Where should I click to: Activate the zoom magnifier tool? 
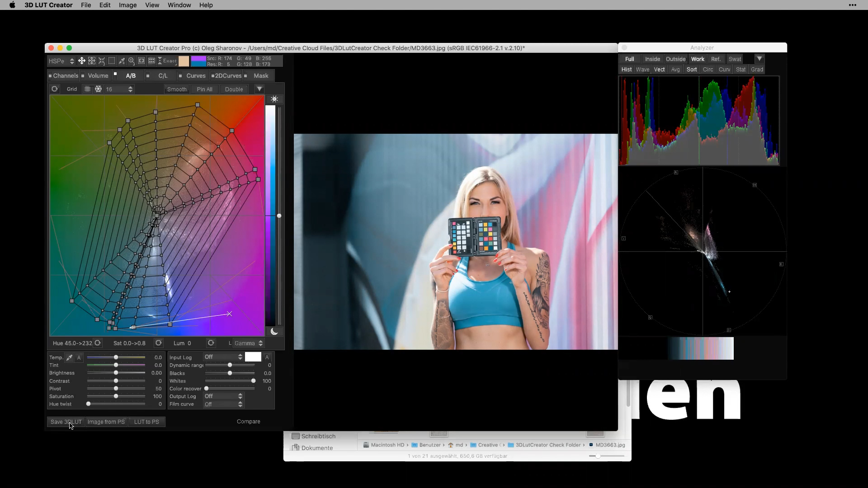coord(132,61)
